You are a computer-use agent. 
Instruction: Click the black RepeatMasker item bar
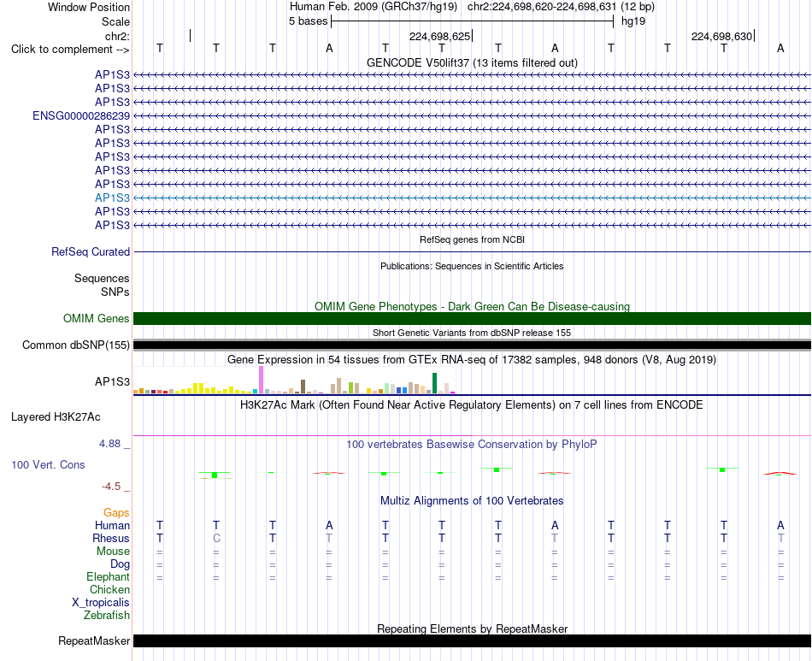[x=472, y=640]
